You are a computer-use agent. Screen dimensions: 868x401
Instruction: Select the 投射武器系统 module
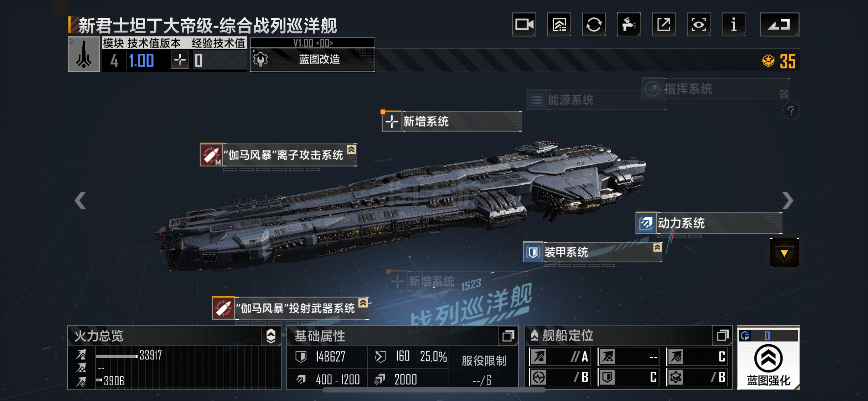tap(290, 308)
